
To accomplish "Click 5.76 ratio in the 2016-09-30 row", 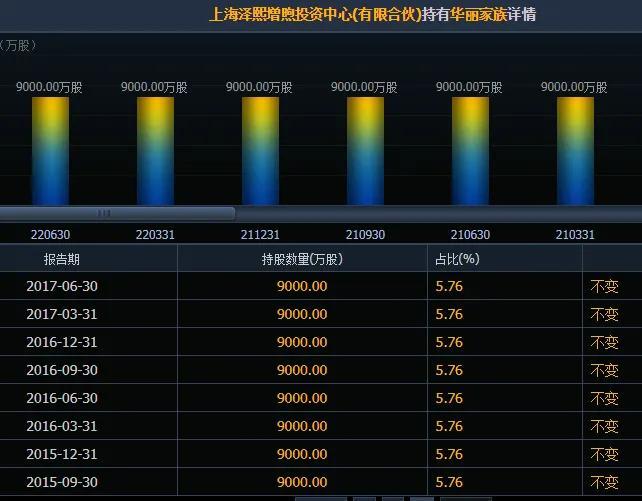I will (x=449, y=370).
